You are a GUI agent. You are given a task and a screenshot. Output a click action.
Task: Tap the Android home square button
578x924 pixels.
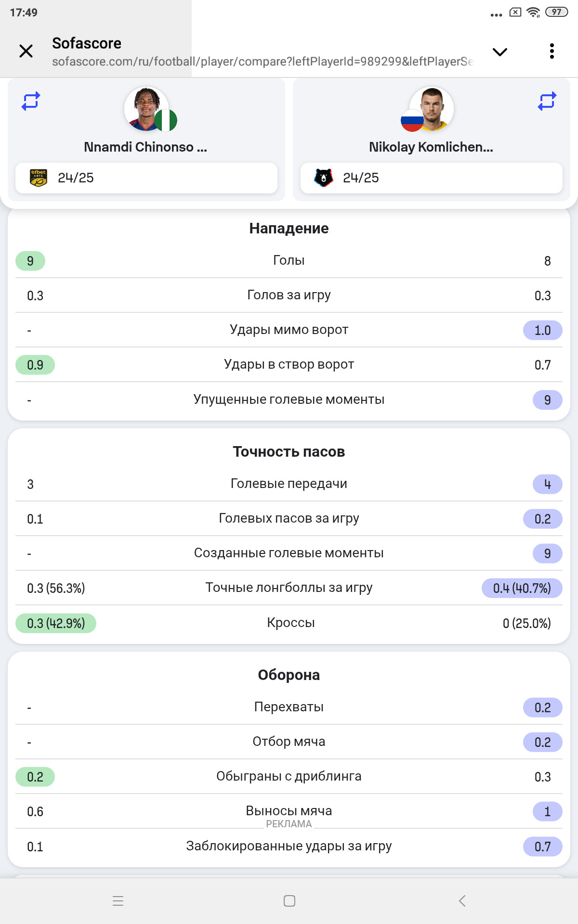point(289,901)
